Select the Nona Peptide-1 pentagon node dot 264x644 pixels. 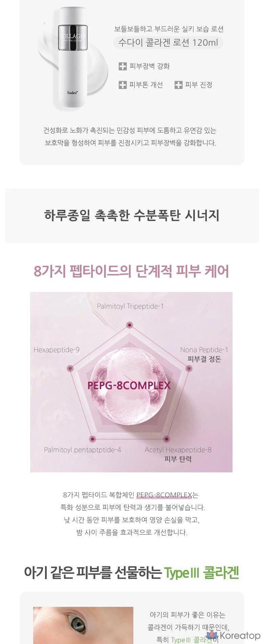[x=189, y=368]
